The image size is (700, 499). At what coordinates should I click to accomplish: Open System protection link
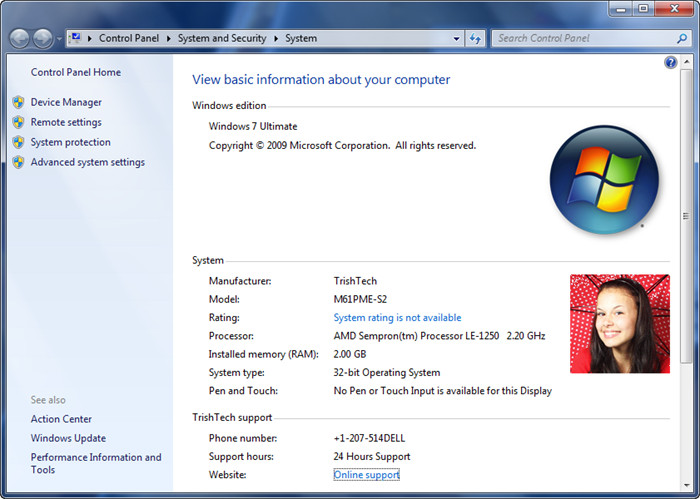pyautogui.click(x=71, y=142)
